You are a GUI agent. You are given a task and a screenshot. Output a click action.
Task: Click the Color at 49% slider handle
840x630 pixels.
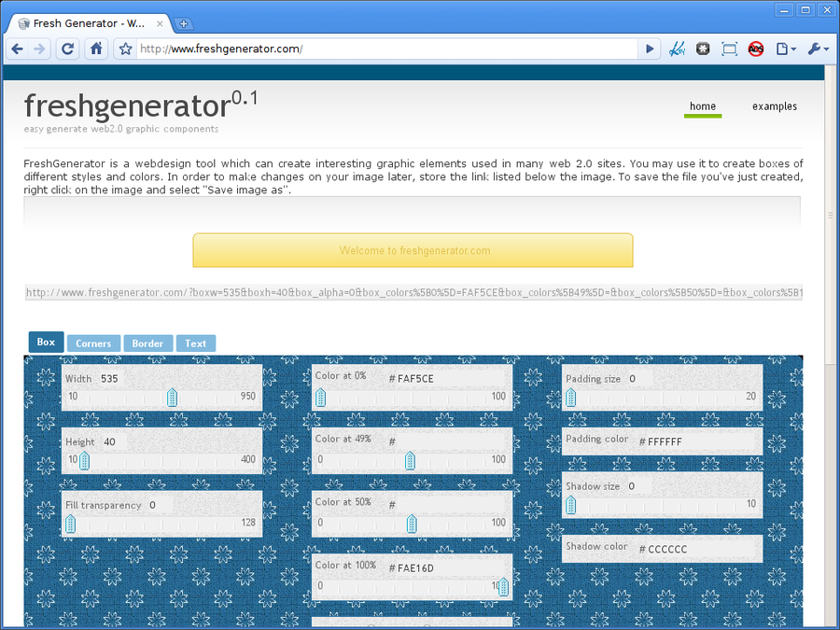[410, 461]
